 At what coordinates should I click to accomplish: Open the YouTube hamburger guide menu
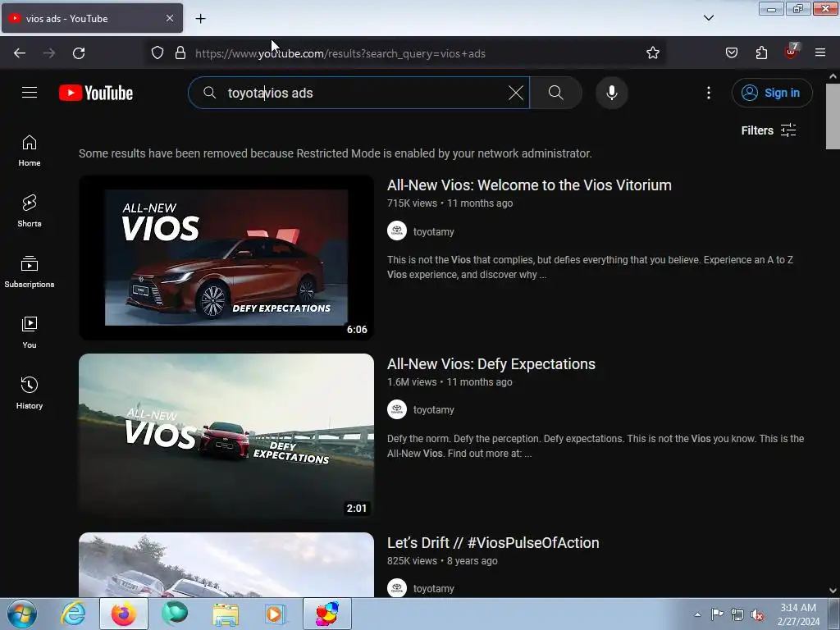30,93
